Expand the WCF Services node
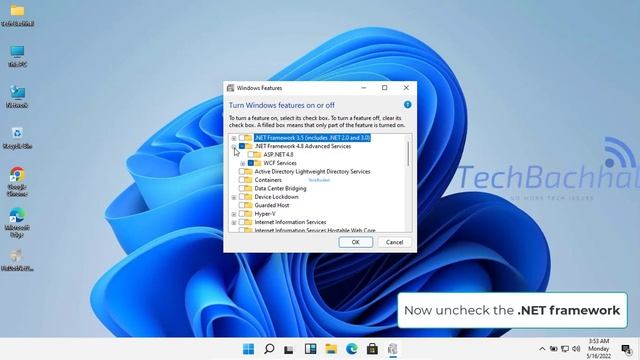The width and height of the screenshot is (640, 360). (x=243, y=164)
